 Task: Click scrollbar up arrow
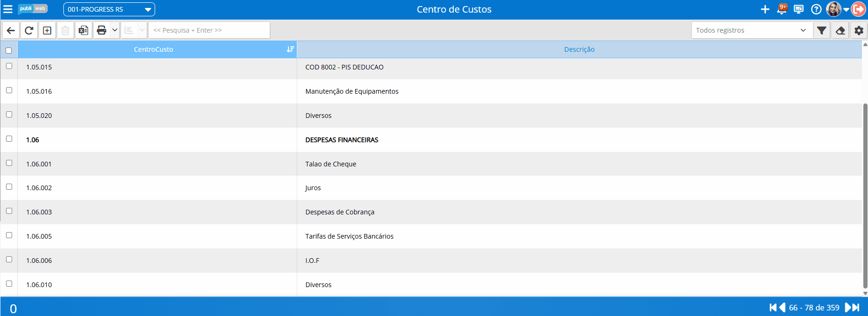865,44
